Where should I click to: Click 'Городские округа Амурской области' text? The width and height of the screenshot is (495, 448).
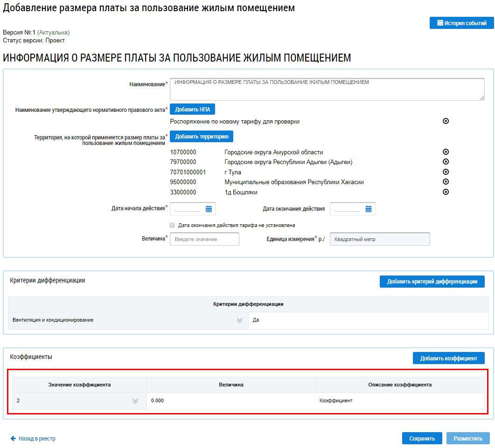click(274, 152)
